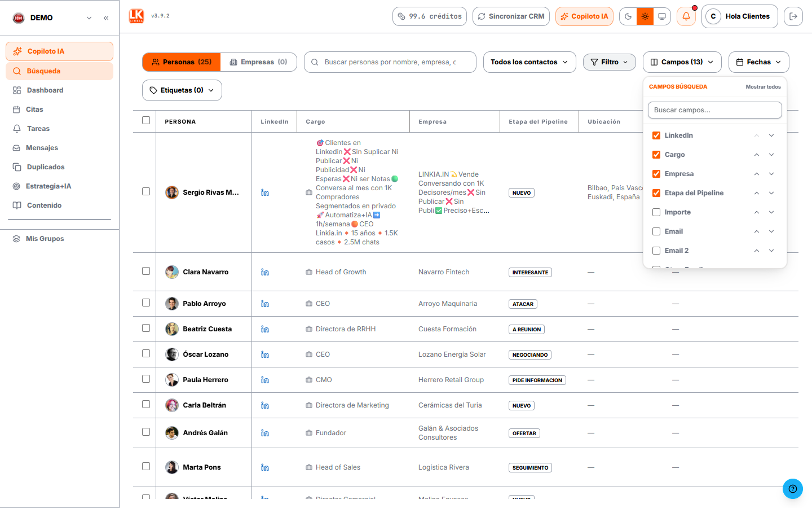Image resolution: width=812 pixels, height=508 pixels.
Task: Open the Etiquetas (0) dropdown
Action: pyautogui.click(x=182, y=90)
